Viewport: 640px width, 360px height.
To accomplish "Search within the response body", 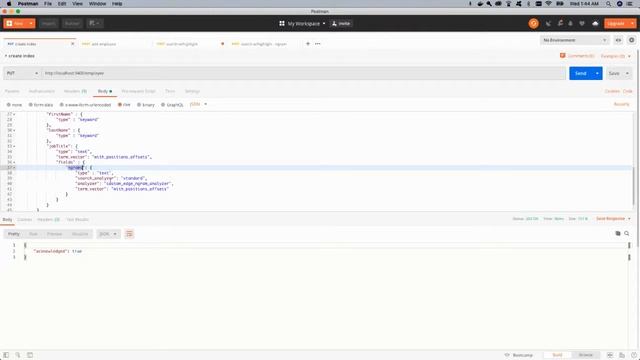I will (x=627, y=233).
